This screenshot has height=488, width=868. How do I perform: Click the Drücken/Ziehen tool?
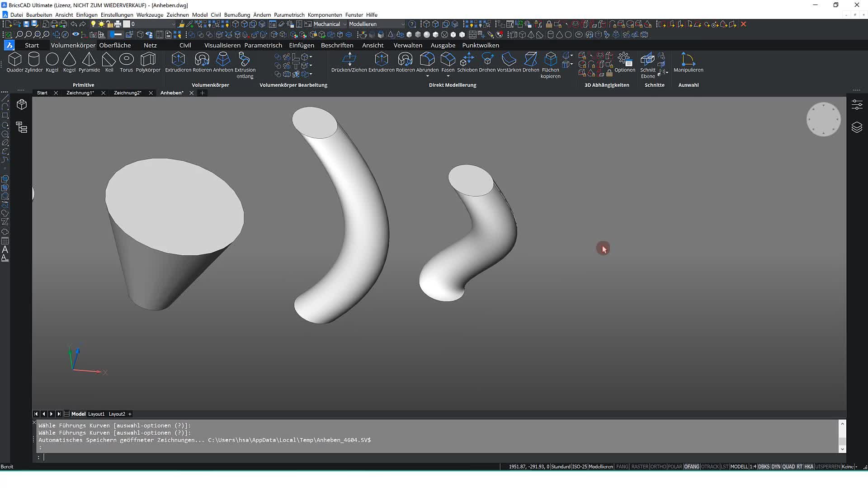point(349,62)
